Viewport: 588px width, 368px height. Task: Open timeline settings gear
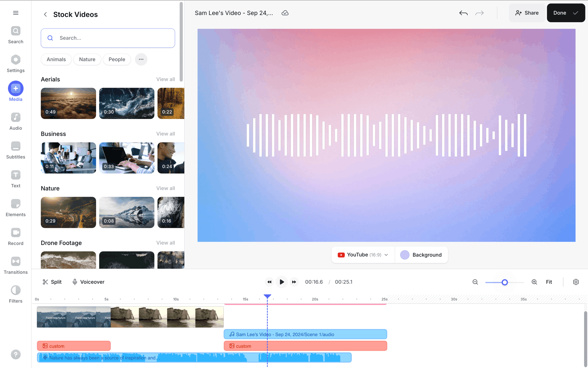coord(576,282)
